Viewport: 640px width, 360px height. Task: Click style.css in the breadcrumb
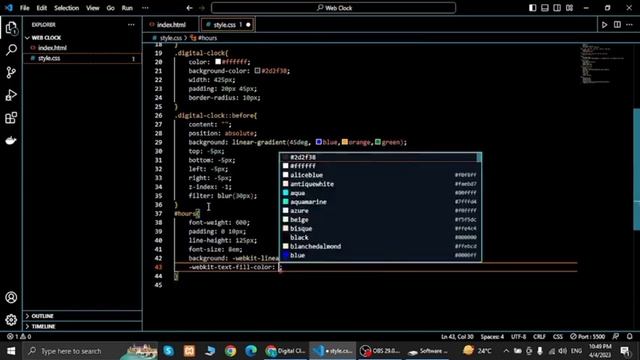(171, 38)
